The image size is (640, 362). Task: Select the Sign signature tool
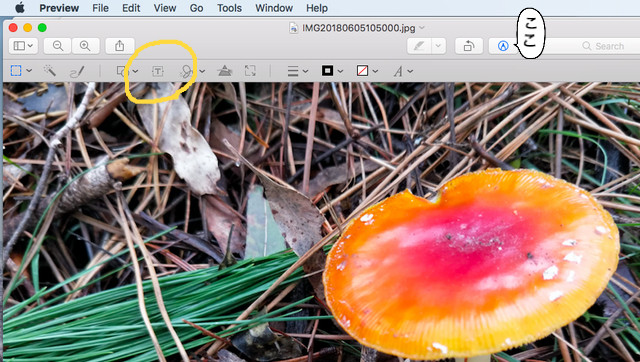click(186, 71)
